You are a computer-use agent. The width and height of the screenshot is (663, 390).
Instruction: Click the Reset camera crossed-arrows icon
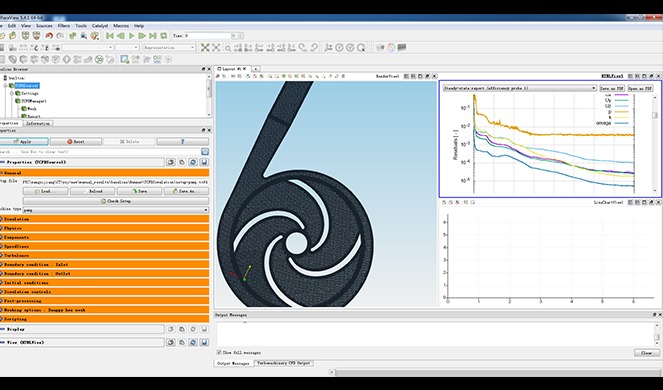click(x=205, y=48)
